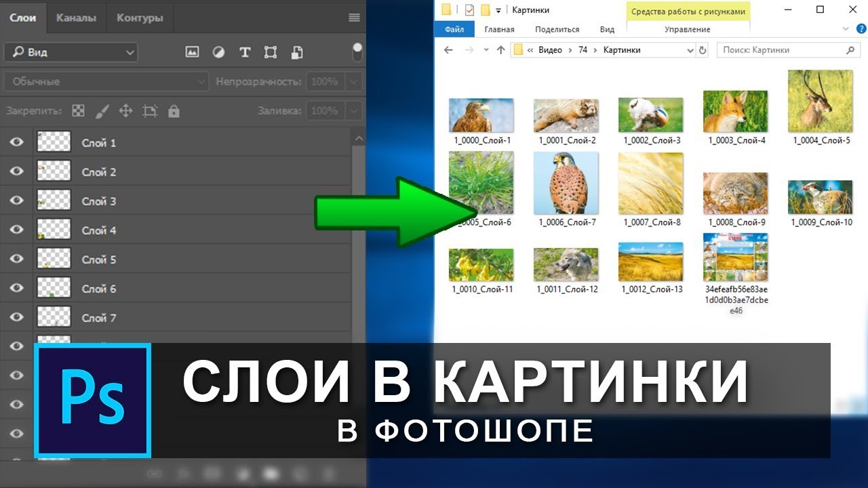This screenshot has height=488, width=868.
Task: Lock all padlock icon in Layers panel
Action: pos(174,110)
